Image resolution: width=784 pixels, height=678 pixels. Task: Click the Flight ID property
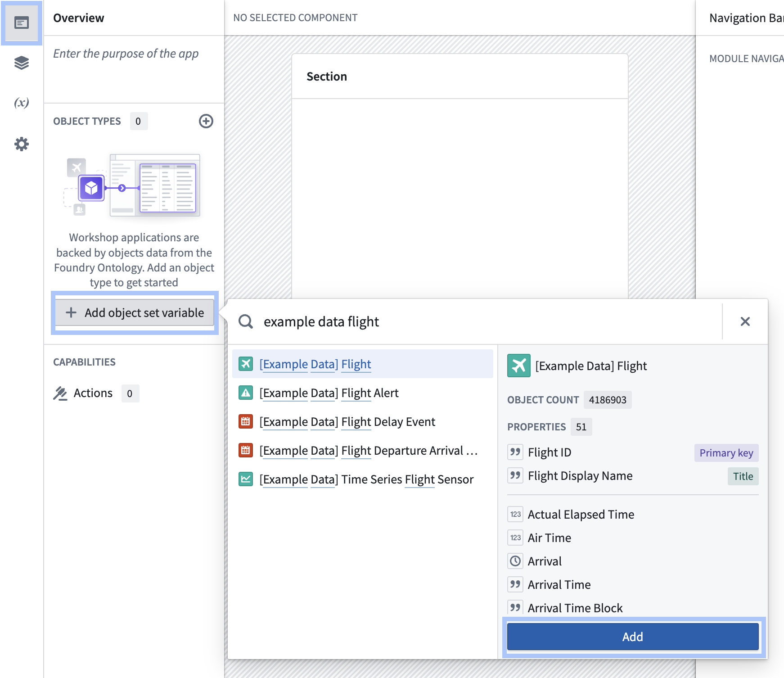click(x=550, y=452)
